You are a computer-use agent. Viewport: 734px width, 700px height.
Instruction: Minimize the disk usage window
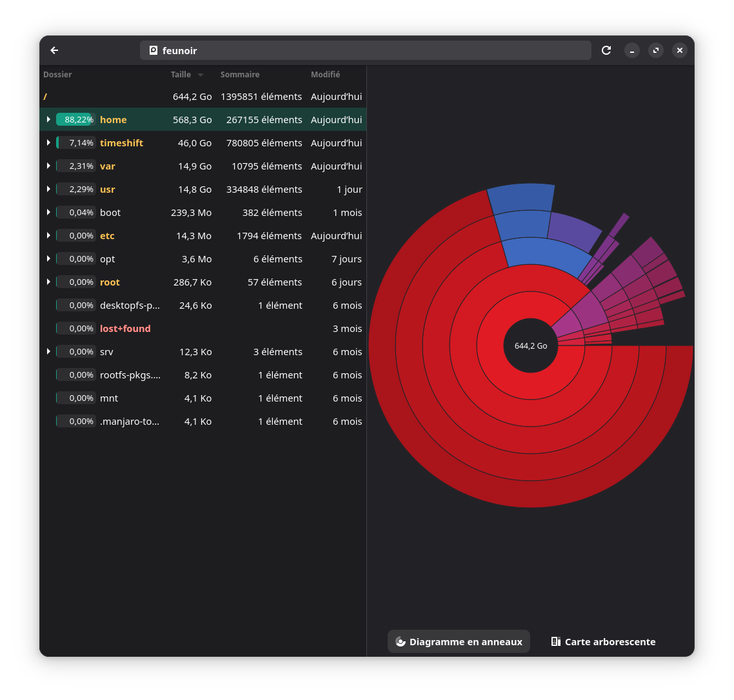632,50
